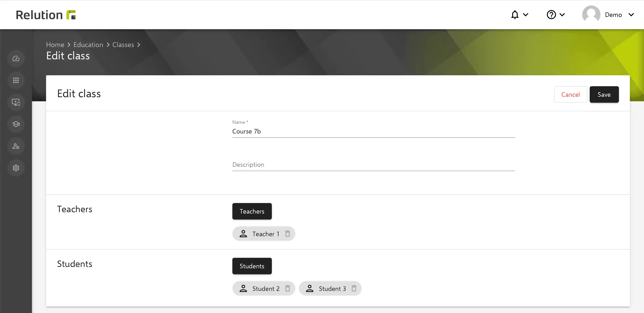Screen dimensions: 644x313
Task: Open the Education graduation cap sidebar icon
Action: (16, 124)
